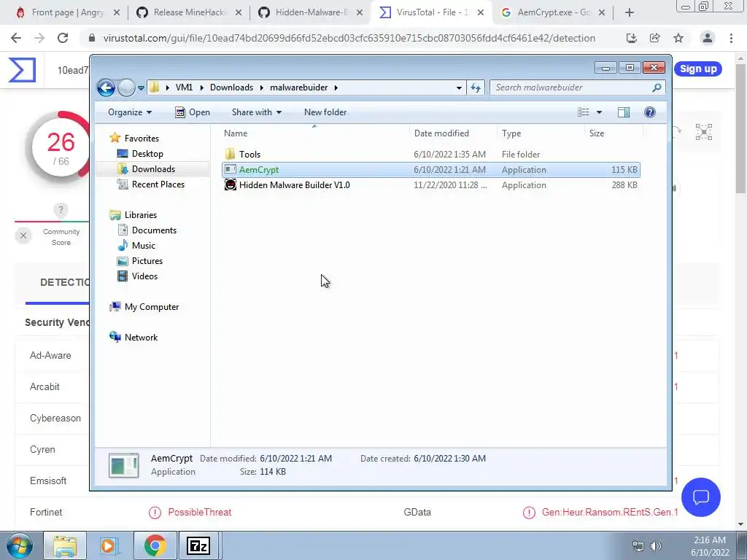The height and width of the screenshot is (560, 747).
Task: Open the Music library
Action: 144,246
